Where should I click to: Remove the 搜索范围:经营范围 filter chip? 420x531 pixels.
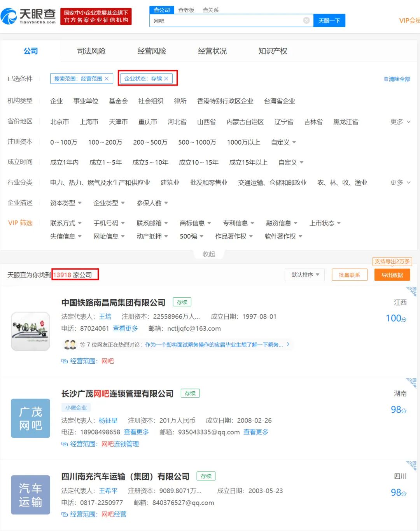107,78
